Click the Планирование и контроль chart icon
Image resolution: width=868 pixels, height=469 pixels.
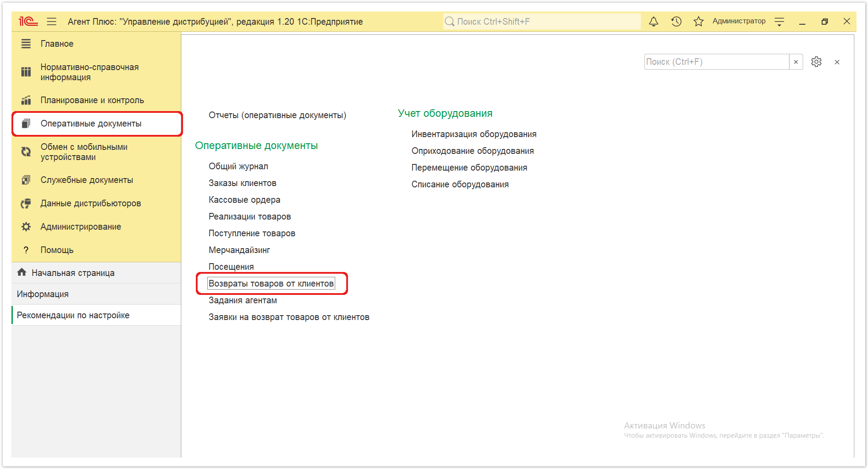[26, 100]
